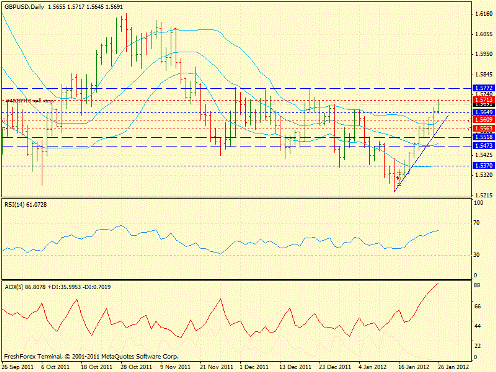Select the rising blue trendline in January
Screen dimensions: 496x372
pyautogui.click(x=422, y=153)
